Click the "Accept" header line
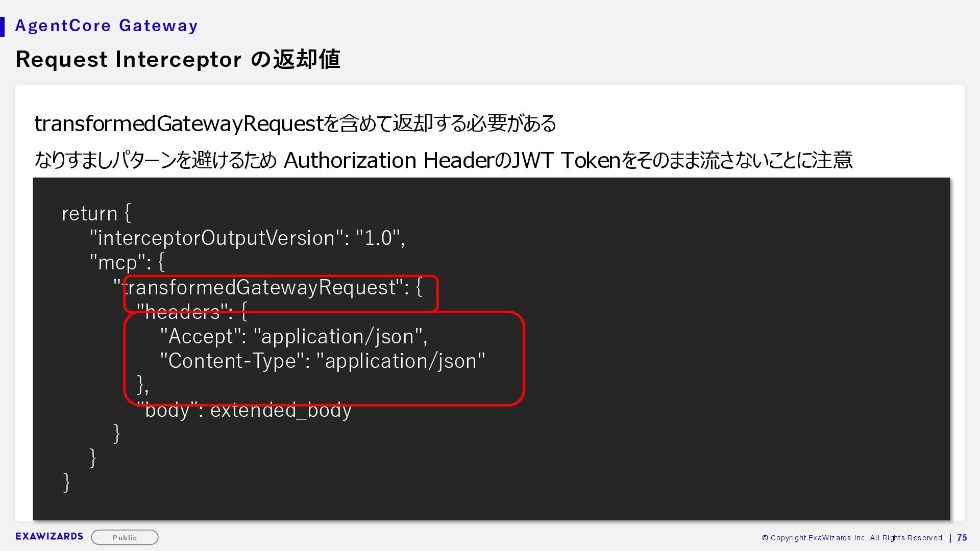Viewport: 980px width, 551px height. (x=293, y=337)
